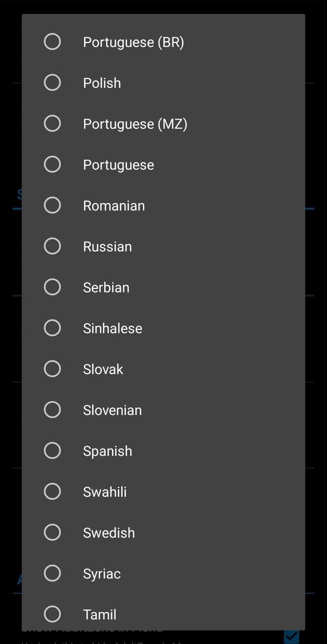Viewport: 327px width, 644px height.
Task: Choose Polish language option
Action: click(x=52, y=83)
